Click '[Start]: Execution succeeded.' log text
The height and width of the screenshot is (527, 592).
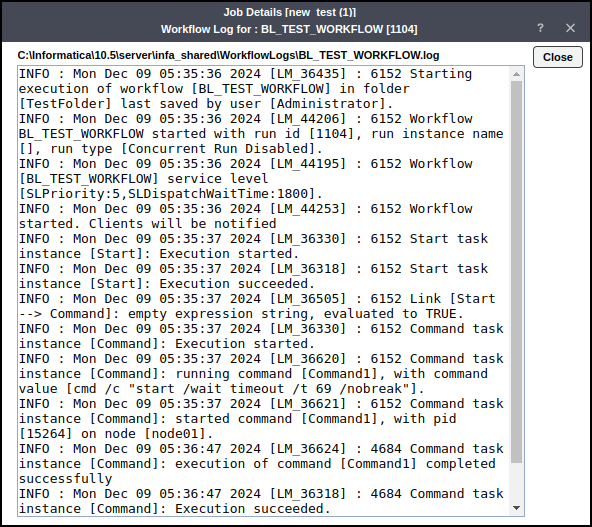coord(202,284)
